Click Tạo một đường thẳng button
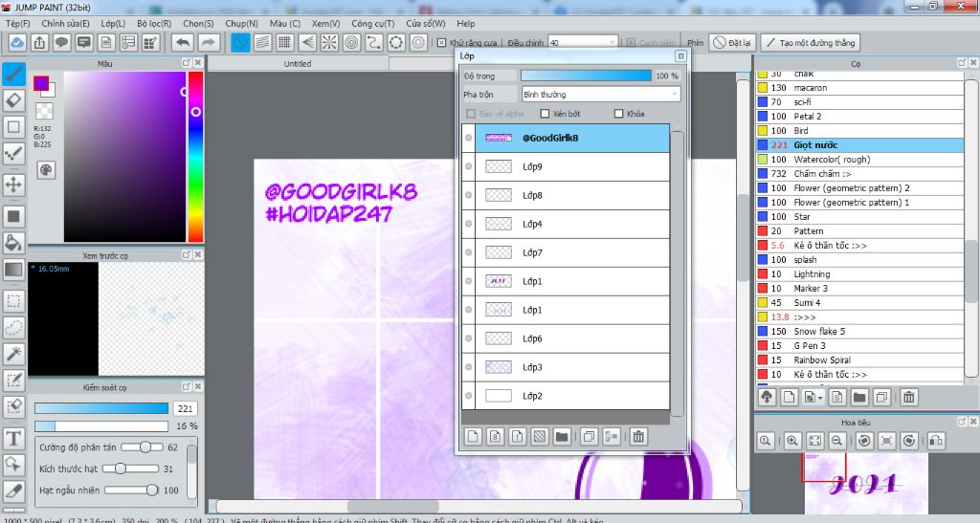980x523 pixels. (x=810, y=42)
